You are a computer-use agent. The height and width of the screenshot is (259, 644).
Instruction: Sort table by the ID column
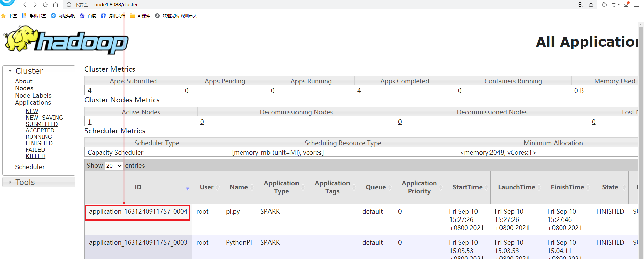tap(138, 187)
